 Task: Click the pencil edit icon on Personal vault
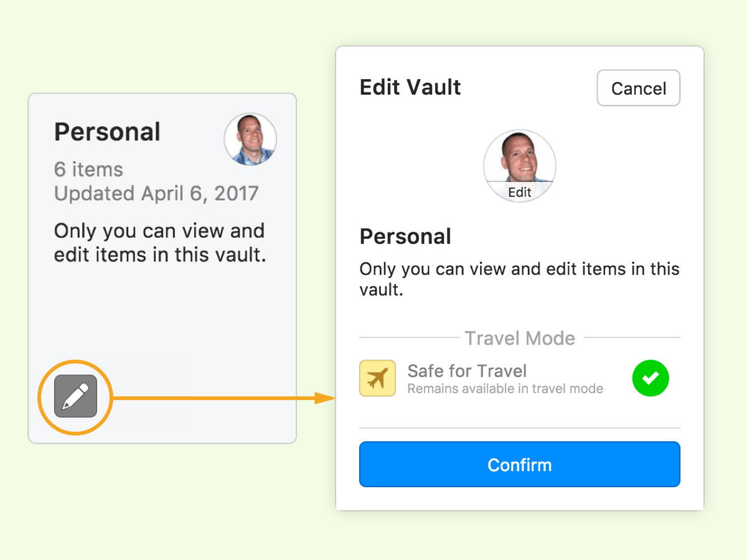[x=75, y=396]
